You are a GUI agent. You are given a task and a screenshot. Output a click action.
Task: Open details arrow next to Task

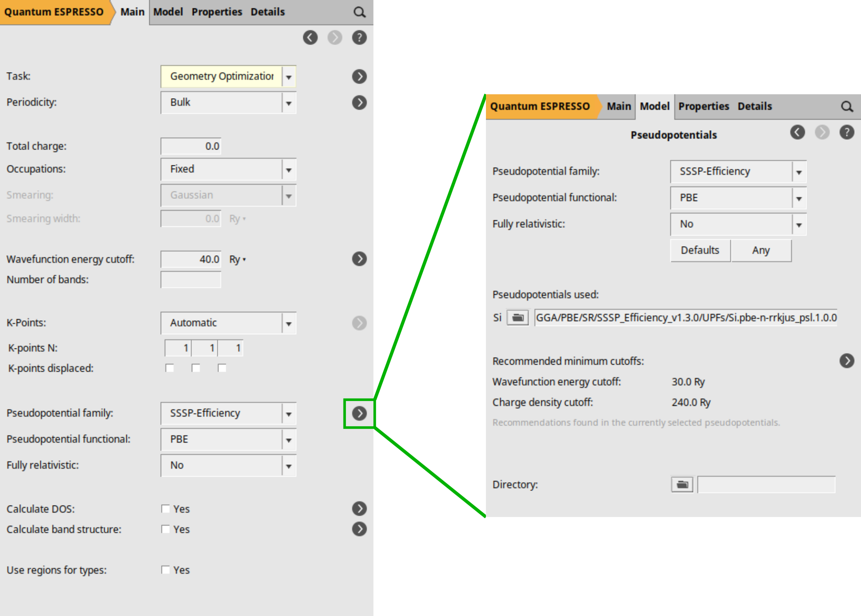pyautogui.click(x=359, y=76)
